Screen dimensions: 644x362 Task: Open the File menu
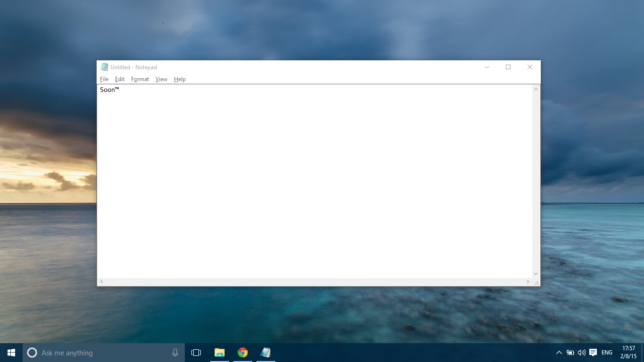104,79
